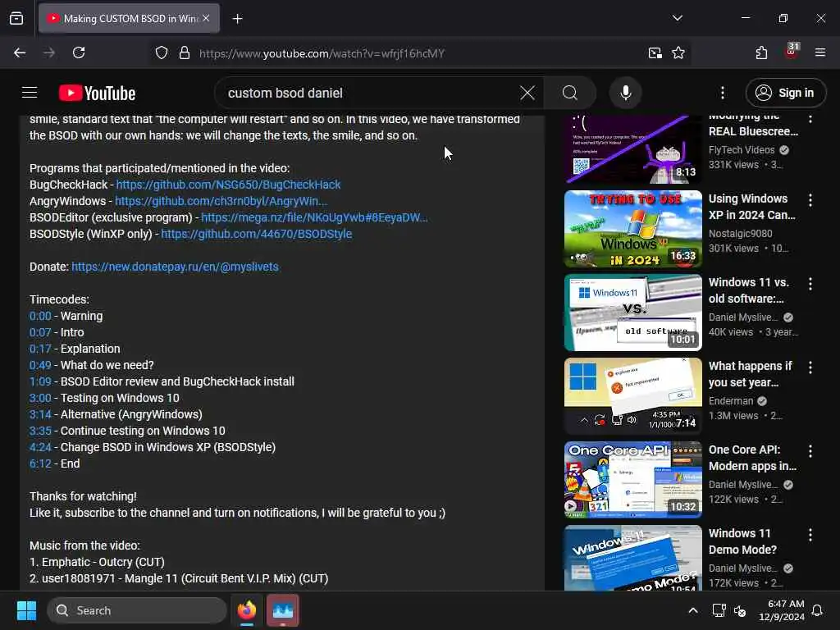View site security lock info

[x=185, y=53]
